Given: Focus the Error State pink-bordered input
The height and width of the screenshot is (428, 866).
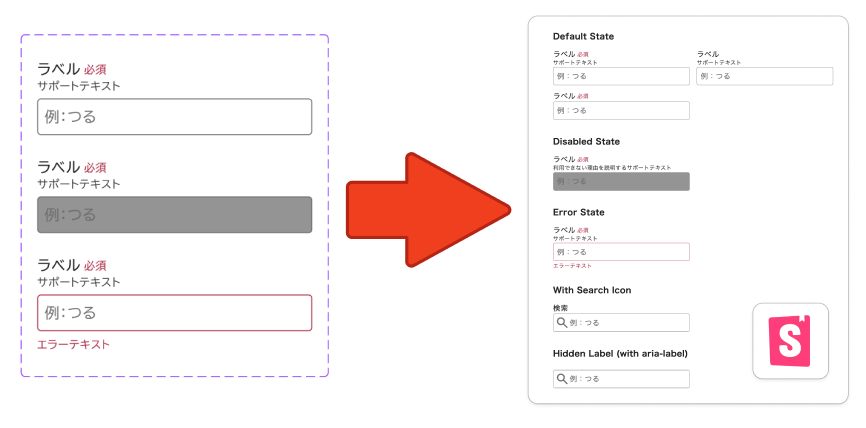Looking at the screenshot, I should (x=621, y=252).
